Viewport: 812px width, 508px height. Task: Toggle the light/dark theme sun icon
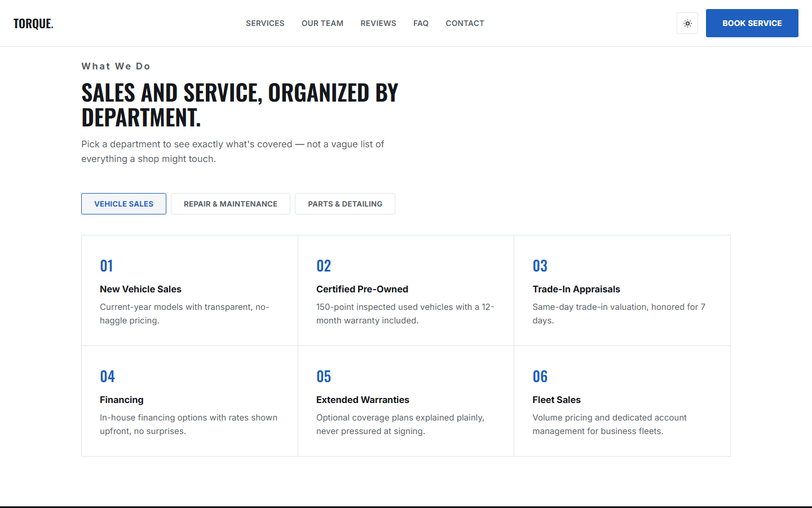[x=687, y=23]
